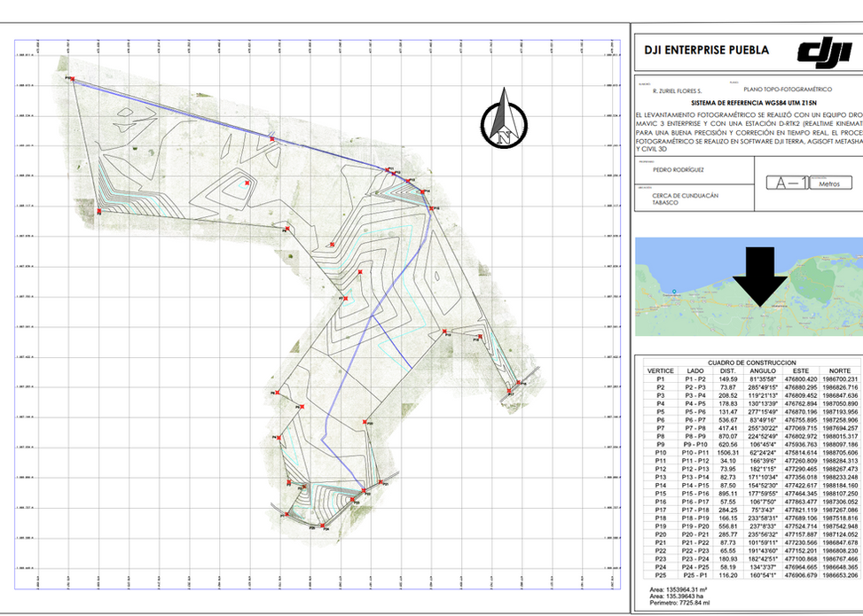The height and width of the screenshot is (616, 863).
Task: Select the red P18 vertex marker
Action: (479, 336)
